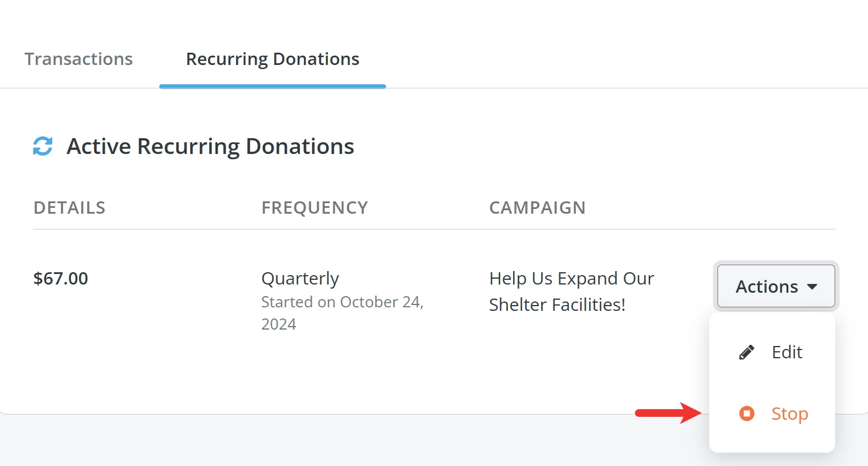Click the Quarterly frequency text
868x466 pixels.
pos(300,278)
